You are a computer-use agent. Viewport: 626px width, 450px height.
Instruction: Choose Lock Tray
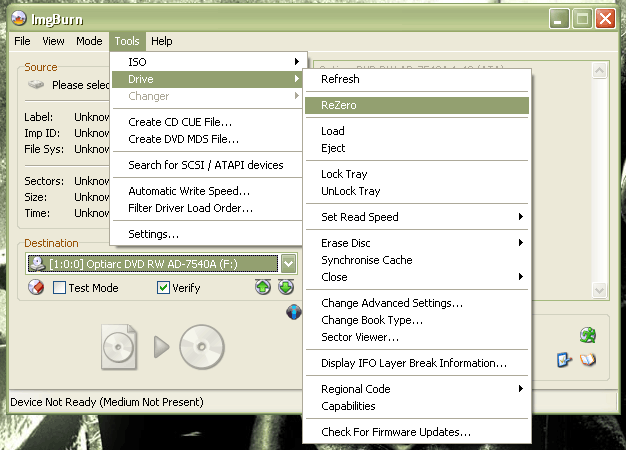click(x=417, y=174)
